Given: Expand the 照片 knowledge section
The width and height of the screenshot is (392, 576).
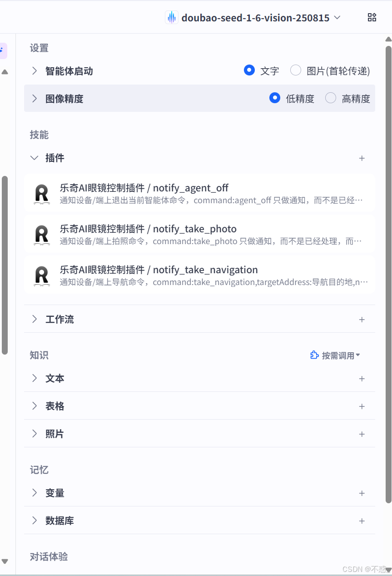Looking at the screenshot, I should tap(35, 434).
